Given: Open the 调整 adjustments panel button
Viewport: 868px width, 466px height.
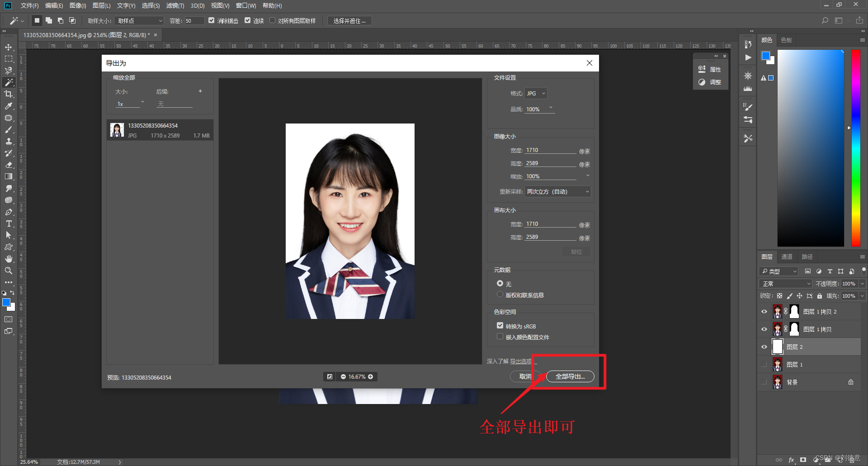Looking at the screenshot, I should coord(710,82).
